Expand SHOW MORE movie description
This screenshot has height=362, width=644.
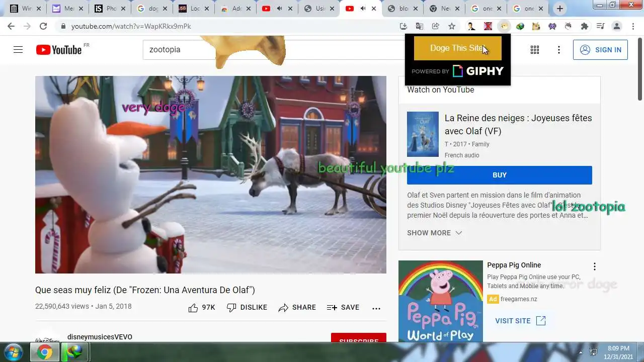(435, 233)
